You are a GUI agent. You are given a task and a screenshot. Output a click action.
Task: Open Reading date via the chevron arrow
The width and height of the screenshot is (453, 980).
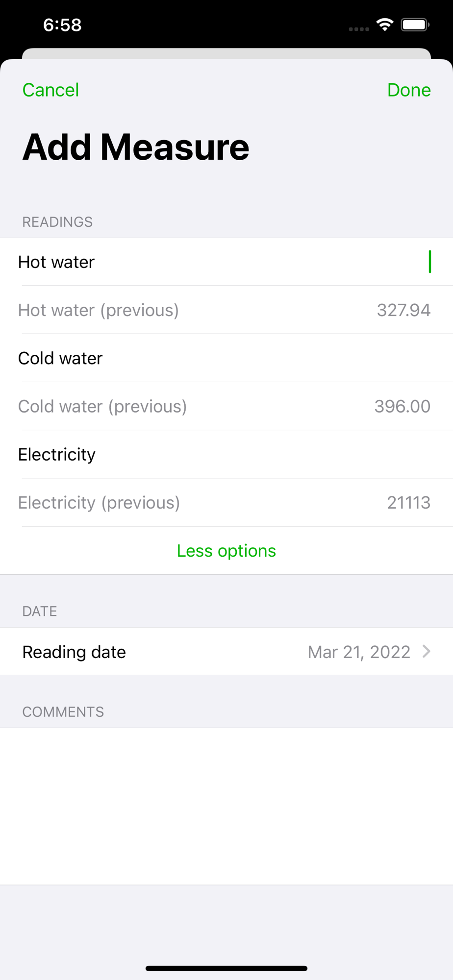tap(426, 651)
